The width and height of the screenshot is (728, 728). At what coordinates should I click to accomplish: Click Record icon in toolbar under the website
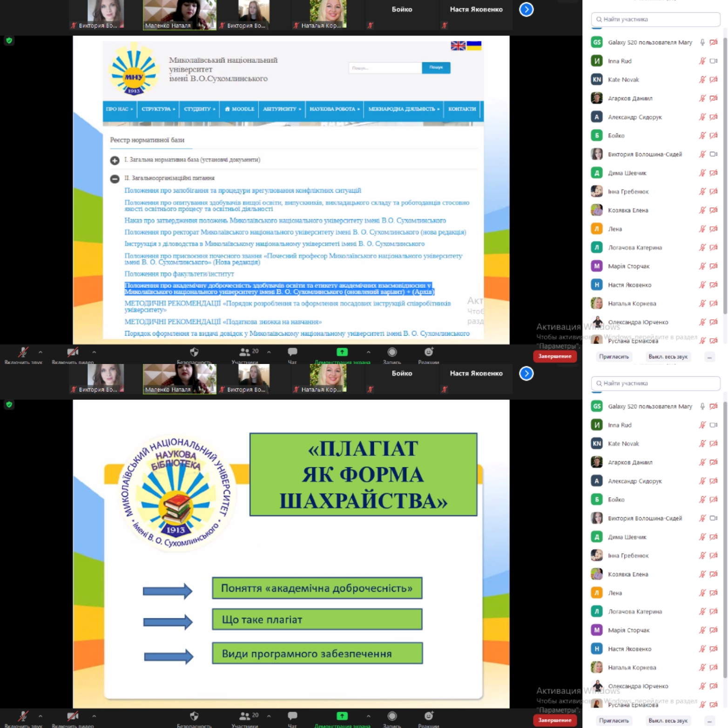[x=392, y=353]
